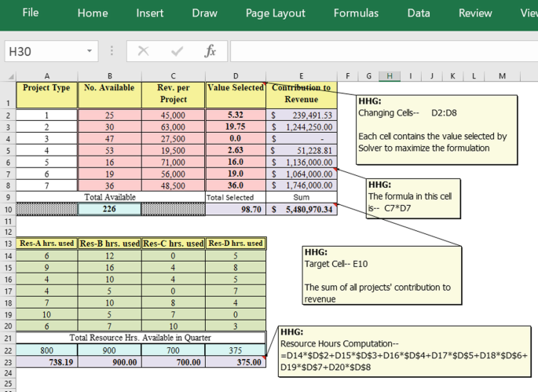Select computed hours cell 375.00
Screen dimensions: 538x392
[x=236, y=362]
